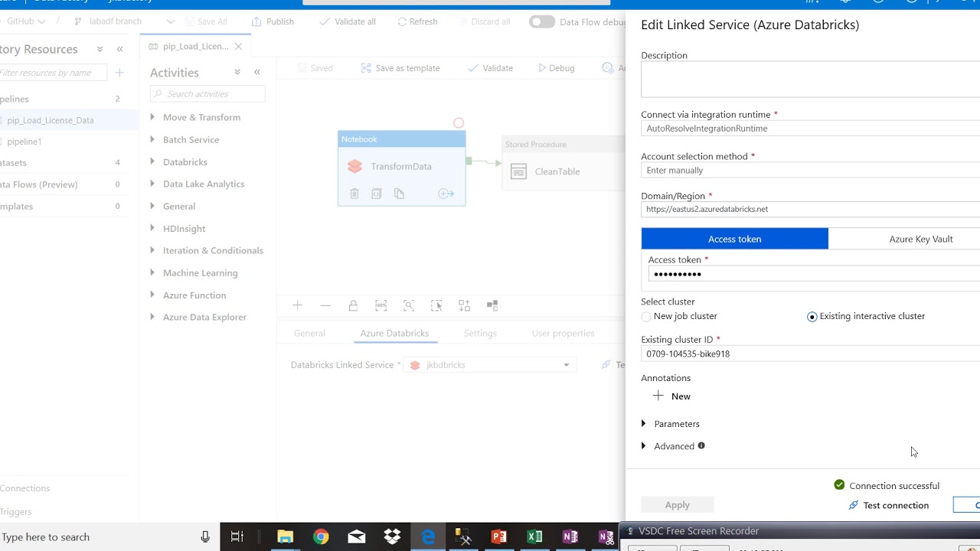Reset canvas zoom to 100%
This screenshot has height=551, width=980.
tap(381, 305)
